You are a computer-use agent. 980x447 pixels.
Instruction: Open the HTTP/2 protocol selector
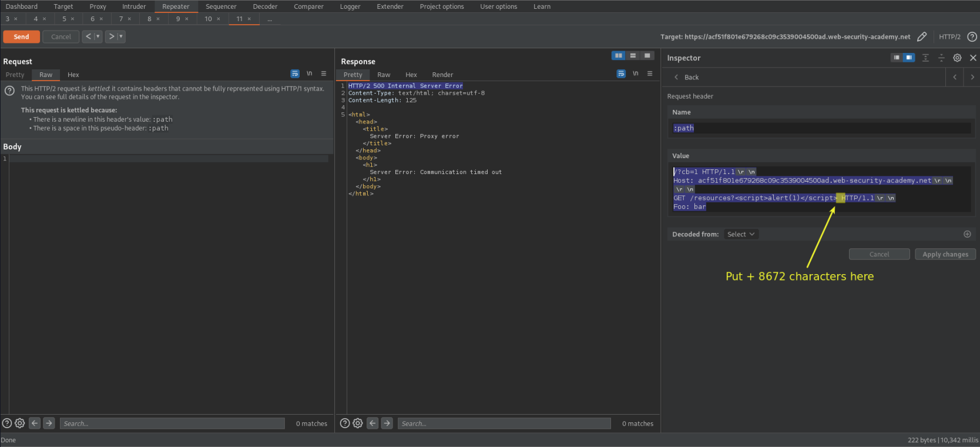[949, 36]
